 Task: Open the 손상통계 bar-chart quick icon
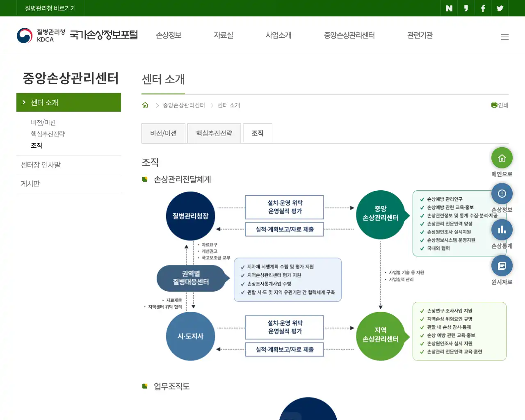(502, 230)
